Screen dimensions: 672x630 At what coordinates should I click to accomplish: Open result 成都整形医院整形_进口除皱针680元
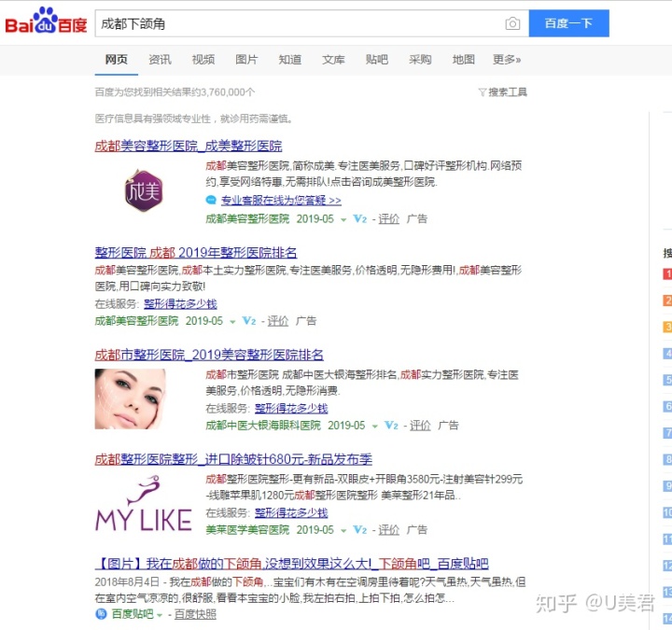[x=233, y=459]
